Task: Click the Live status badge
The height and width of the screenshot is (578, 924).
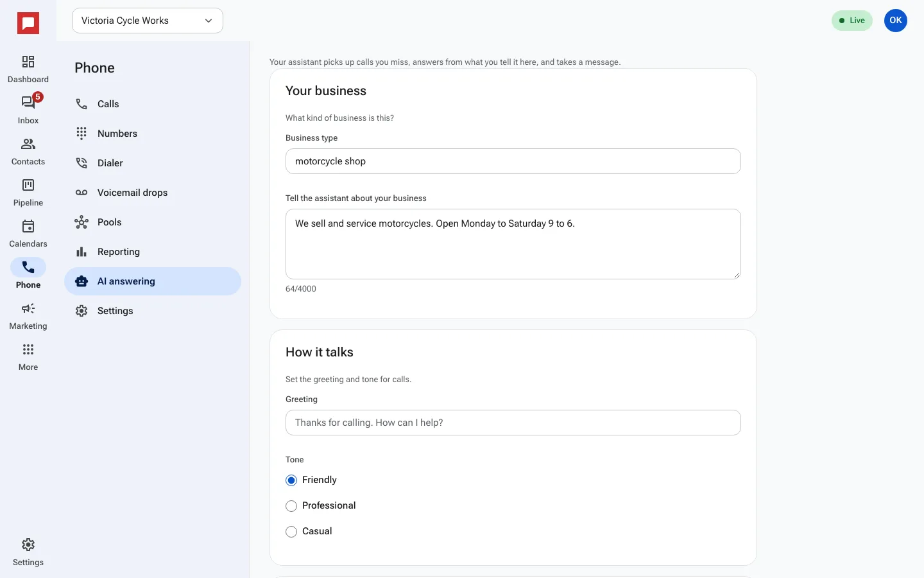Action: click(852, 21)
